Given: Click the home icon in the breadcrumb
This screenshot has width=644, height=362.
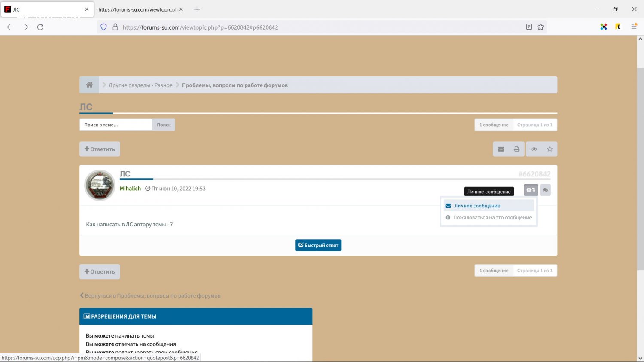Looking at the screenshot, I should point(89,85).
